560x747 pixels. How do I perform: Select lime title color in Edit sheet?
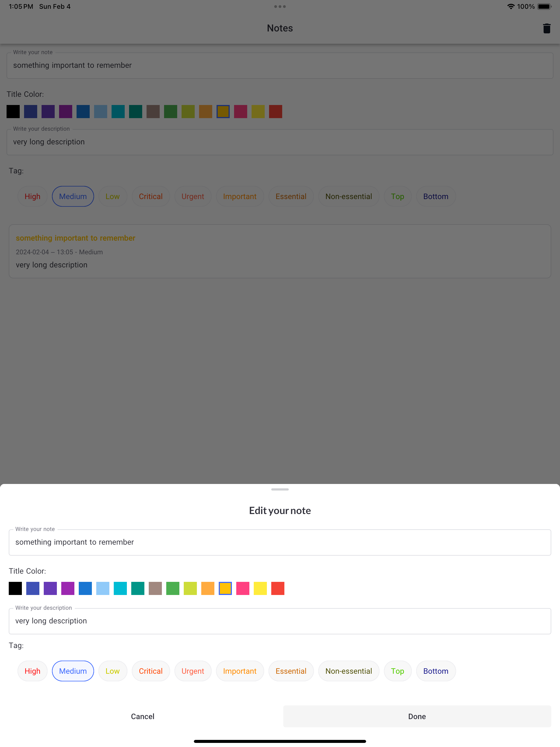pyautogui.click(x=190, y=588)
